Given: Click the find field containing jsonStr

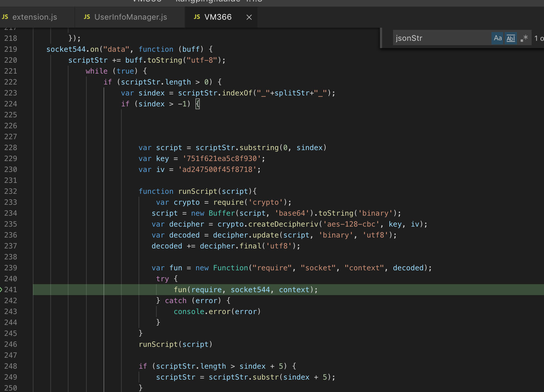Looking at the screenshot, I should [x=442, y=38].
